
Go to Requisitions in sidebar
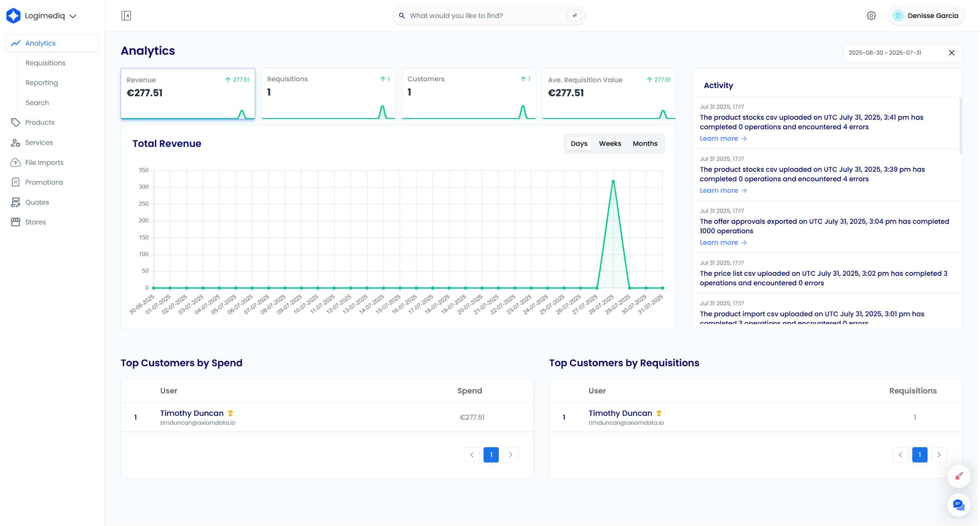(45, 63)
